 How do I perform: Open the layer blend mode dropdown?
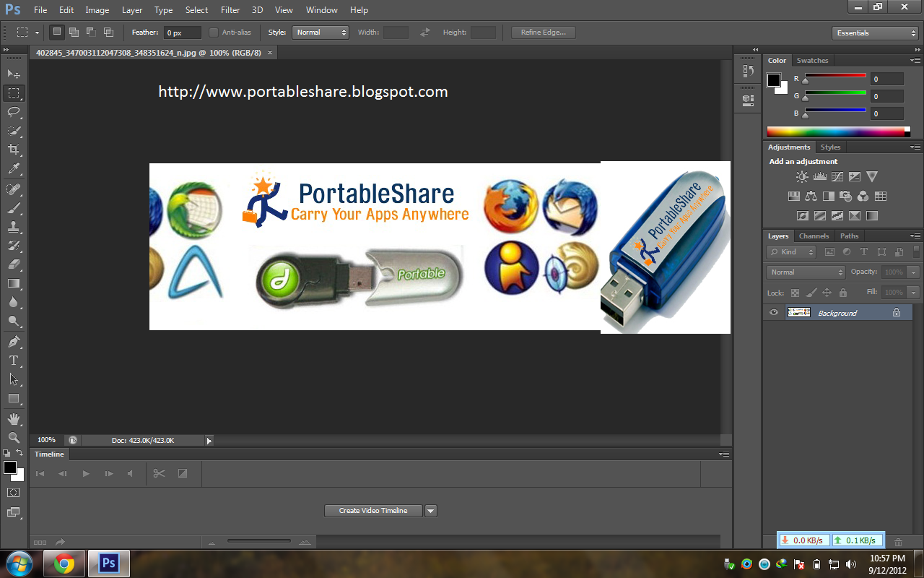(806, 272)
